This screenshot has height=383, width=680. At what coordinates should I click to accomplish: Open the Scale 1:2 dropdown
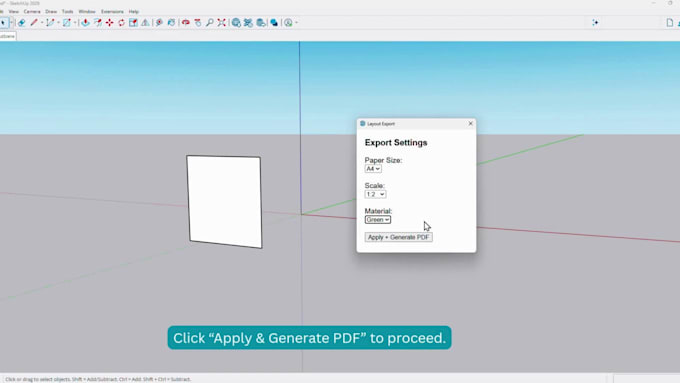(376, 194)
